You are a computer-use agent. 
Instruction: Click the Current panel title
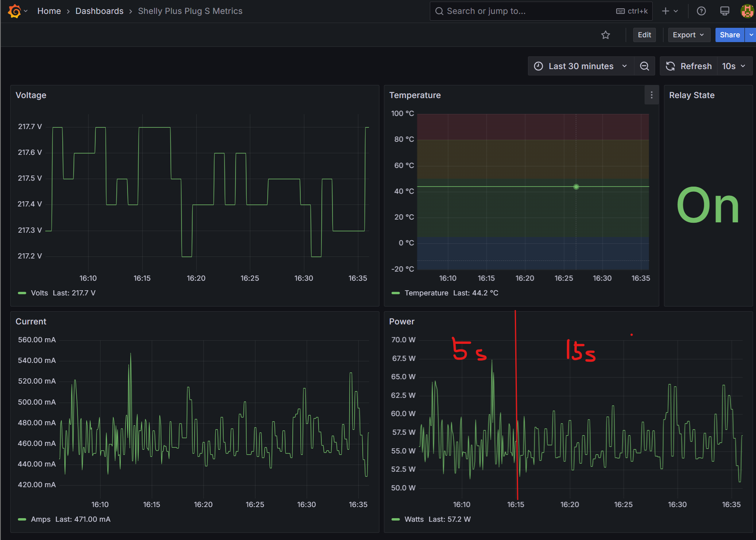31,322
